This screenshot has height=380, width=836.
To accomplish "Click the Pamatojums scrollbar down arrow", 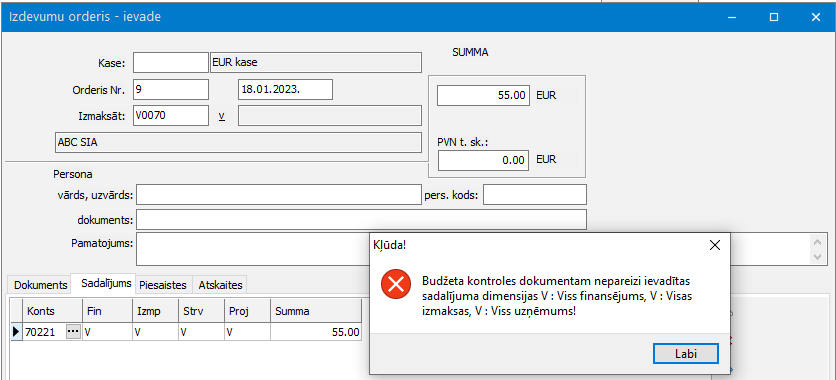I will click(818, 257).
